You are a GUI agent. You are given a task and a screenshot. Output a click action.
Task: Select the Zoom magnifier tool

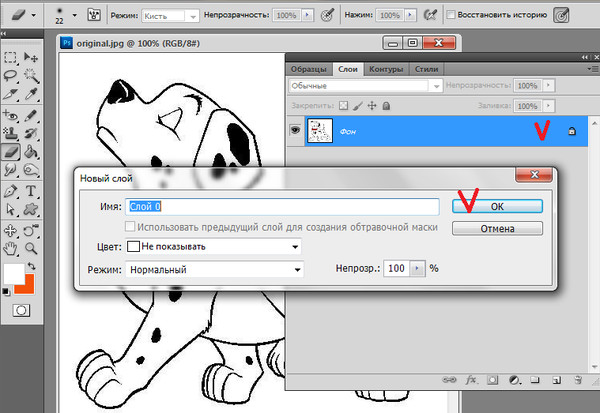[x=31, y=249]
